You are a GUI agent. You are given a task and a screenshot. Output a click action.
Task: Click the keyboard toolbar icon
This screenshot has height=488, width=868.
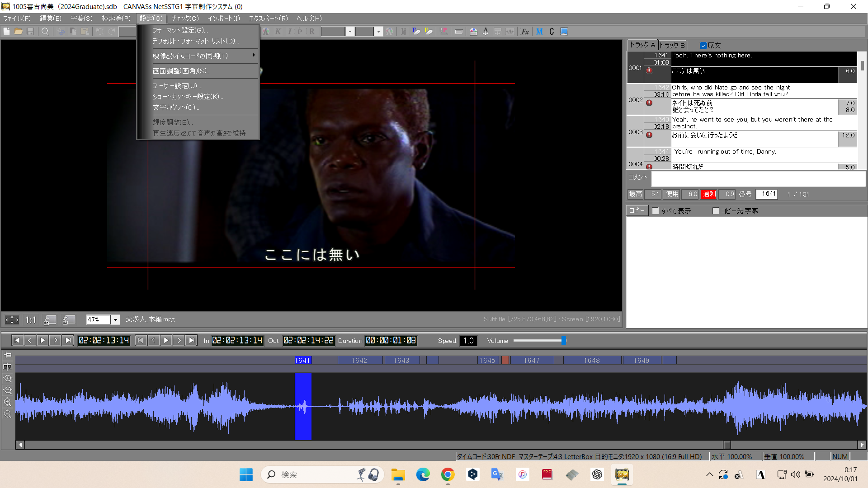[x=459, y=32]
